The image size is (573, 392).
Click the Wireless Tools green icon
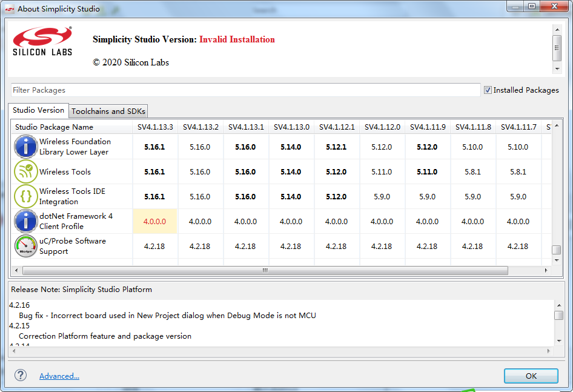point(26,171)
